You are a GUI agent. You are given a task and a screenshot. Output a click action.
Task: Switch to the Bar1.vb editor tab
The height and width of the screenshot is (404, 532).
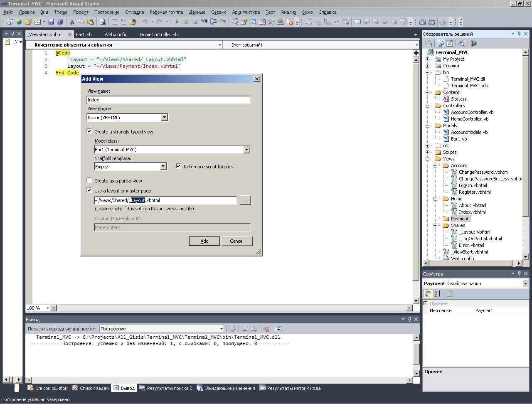(84, 34)
